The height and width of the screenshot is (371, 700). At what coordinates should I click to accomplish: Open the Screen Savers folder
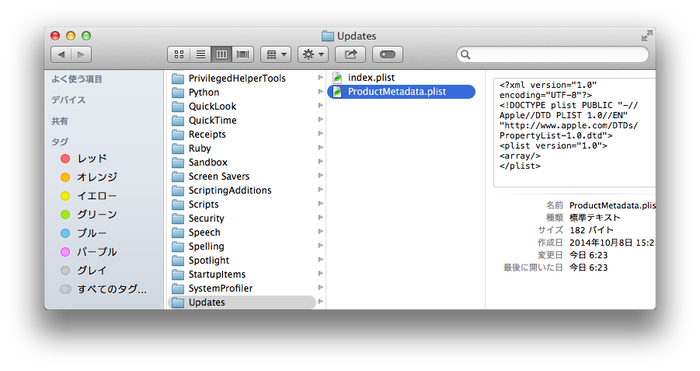211,176
